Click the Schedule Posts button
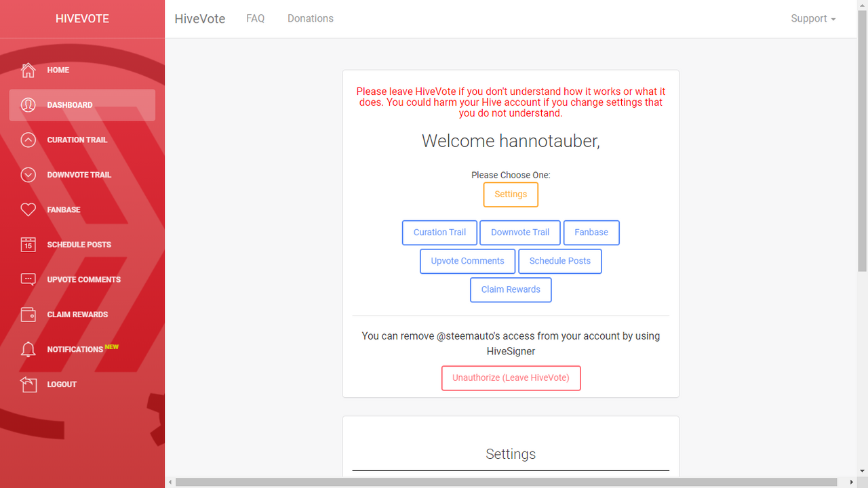 [560, 261]
